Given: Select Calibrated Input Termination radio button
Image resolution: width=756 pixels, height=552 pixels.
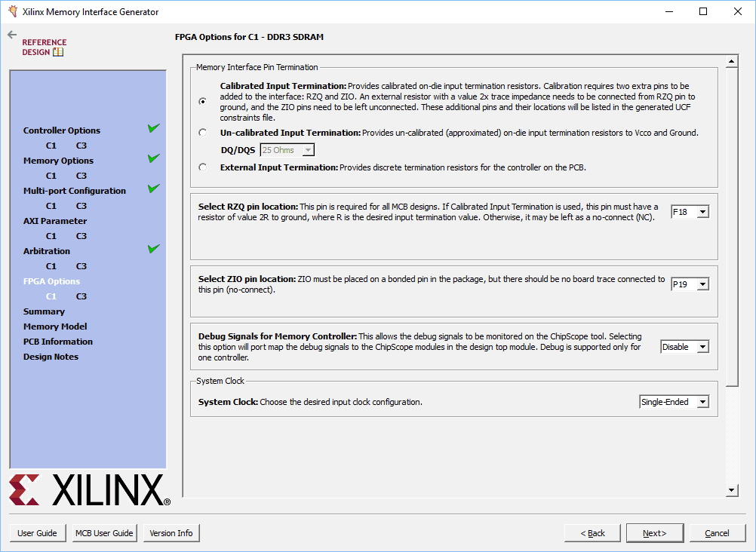Looking at the screenshot, I should click(x=202, y=101).
